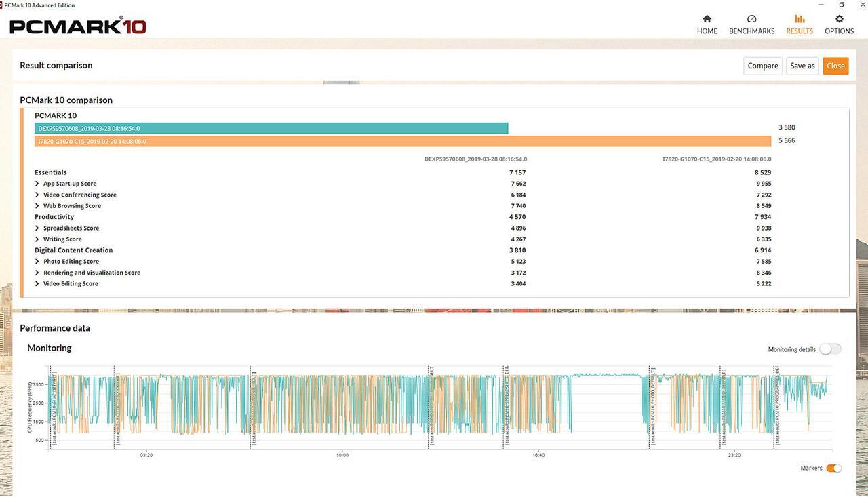Click the Rendering value 8 346
868x497 pixels.
pos(763,273)
